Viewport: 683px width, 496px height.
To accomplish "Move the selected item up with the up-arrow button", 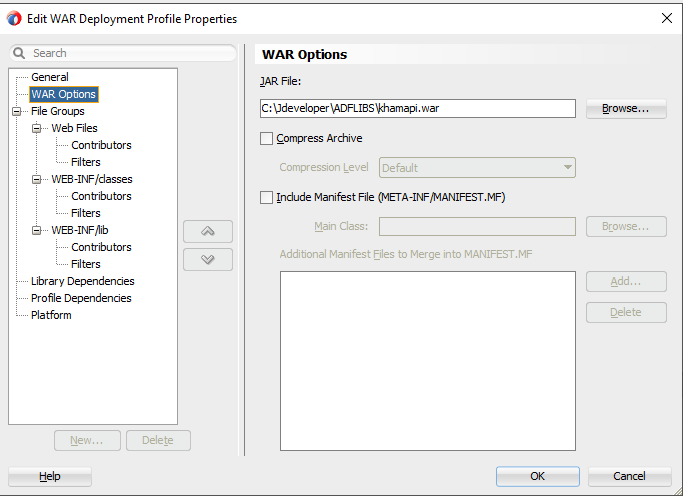I will (208, 231).
